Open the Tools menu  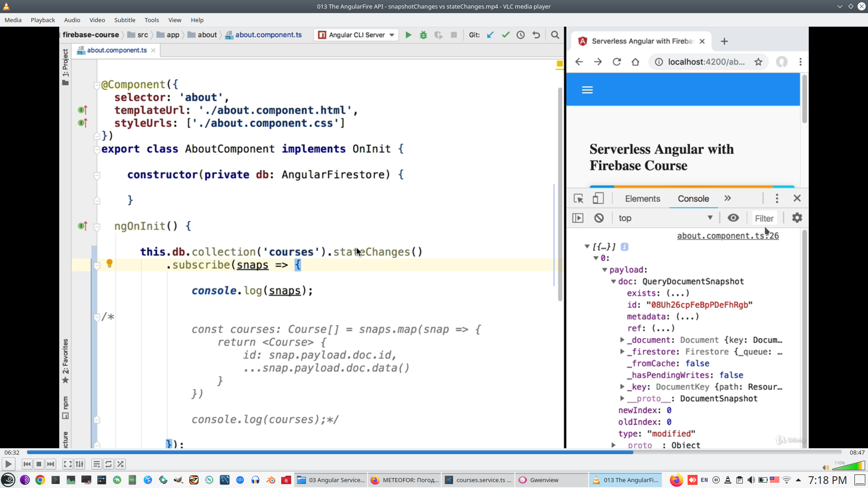pos(151,20)
